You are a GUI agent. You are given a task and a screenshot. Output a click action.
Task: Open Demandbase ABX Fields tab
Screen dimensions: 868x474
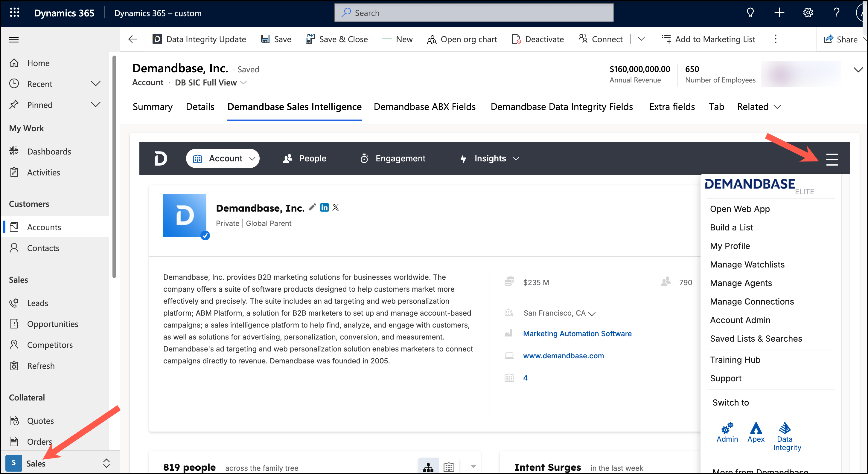[424, 107]
